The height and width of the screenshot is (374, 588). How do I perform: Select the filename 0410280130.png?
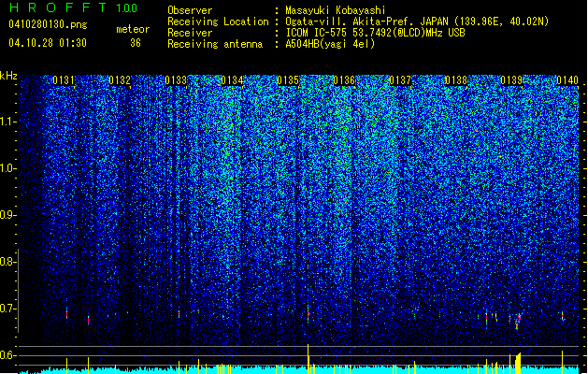[x=48, y=24]
